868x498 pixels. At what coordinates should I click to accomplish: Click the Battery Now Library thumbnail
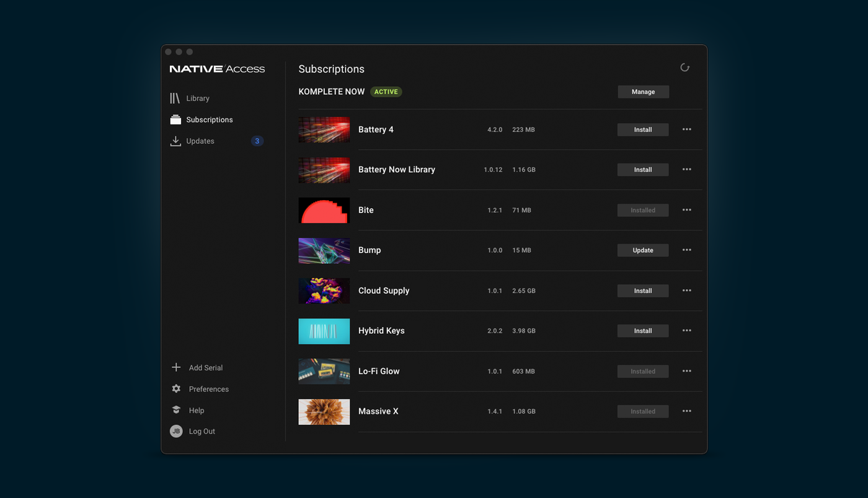pyautogui.click(x=324, y=170)
